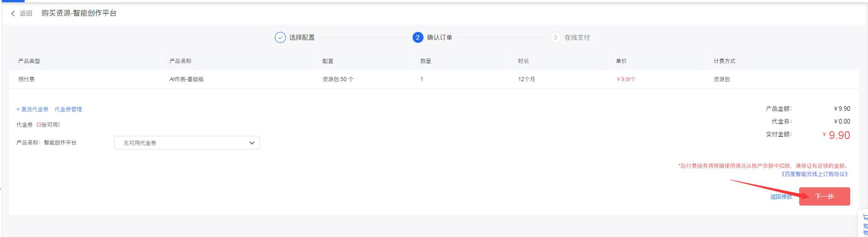The height and width of the screenshot is (237, 868).
Task: Click the back arrow chevron icon
Action: point(13,14)
